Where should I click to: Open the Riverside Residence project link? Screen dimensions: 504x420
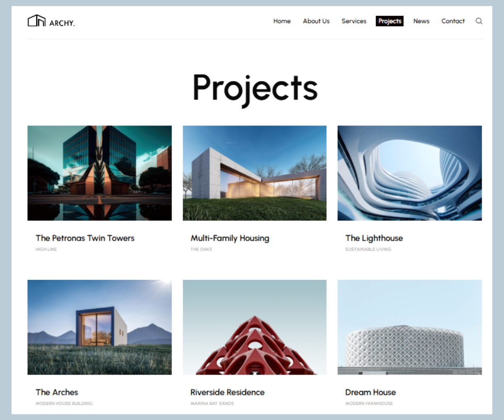point(227,392)
